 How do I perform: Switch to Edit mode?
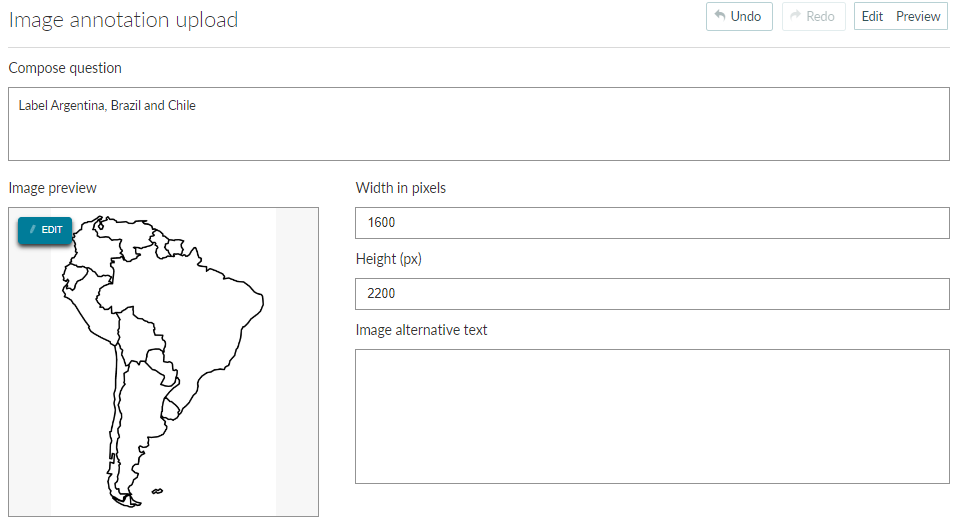(872, 17)
